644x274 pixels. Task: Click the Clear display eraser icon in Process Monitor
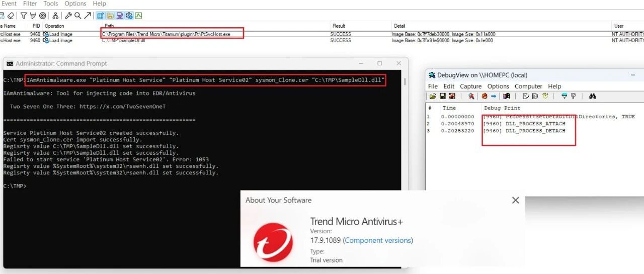(x=11, y=16)
